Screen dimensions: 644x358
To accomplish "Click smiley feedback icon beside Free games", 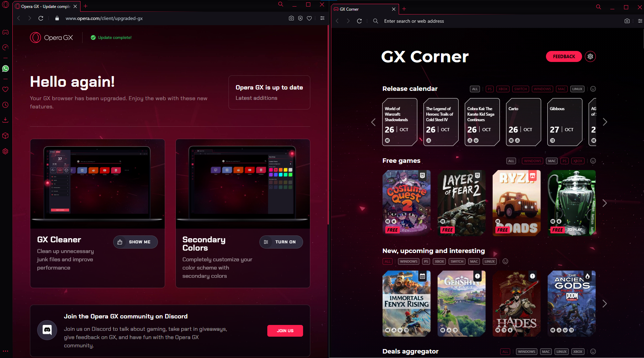I will (x=593, y=161).
